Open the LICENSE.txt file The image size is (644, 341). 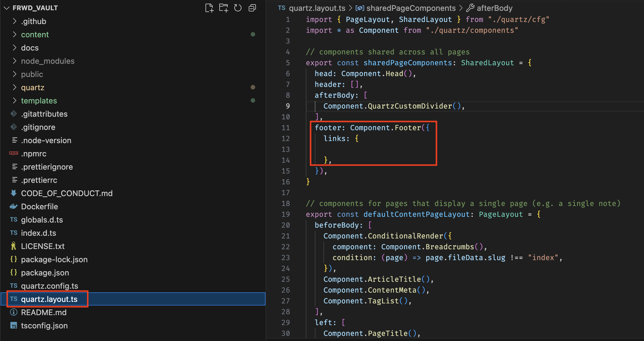pos(43,246)
